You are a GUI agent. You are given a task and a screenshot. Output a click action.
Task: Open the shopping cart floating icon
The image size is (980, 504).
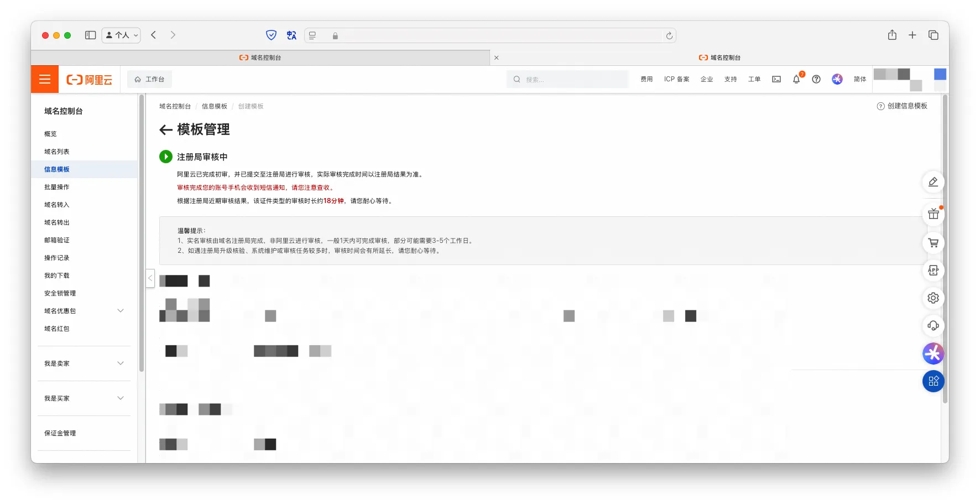pos(933,243)
